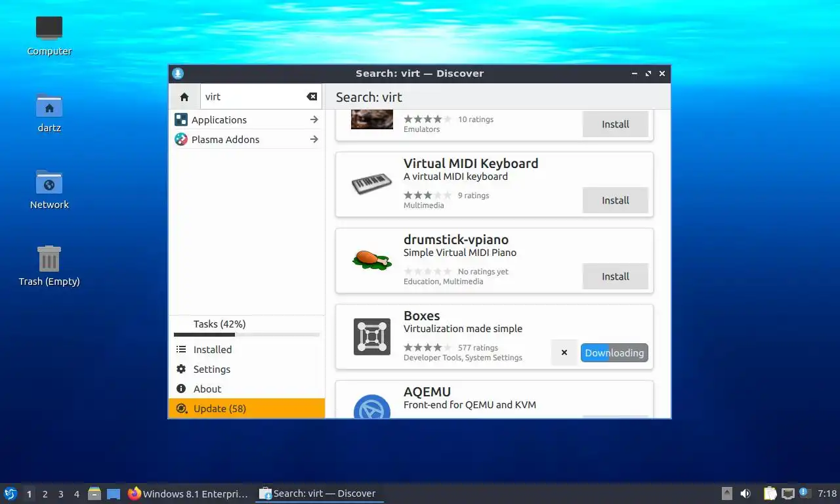Click the Discover app icon in titlebar
The height and width of the screenshot is (504, 840).
coord(178,73)
